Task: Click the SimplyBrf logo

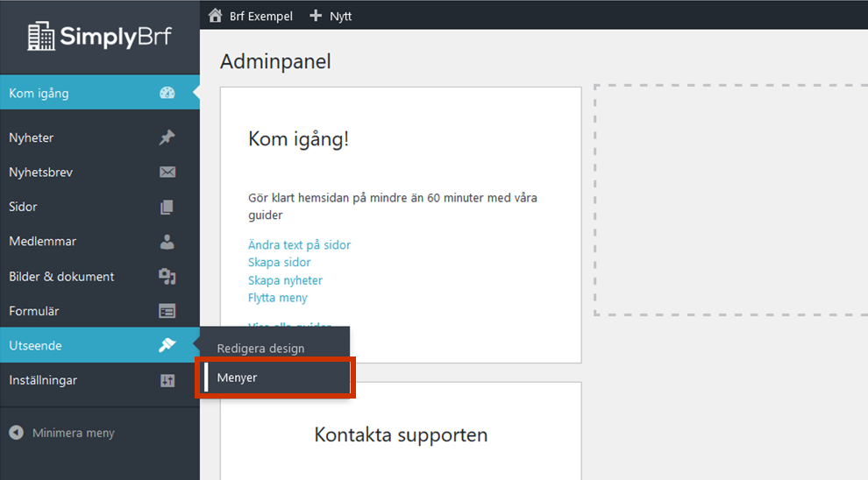Action: click(99, 36)
